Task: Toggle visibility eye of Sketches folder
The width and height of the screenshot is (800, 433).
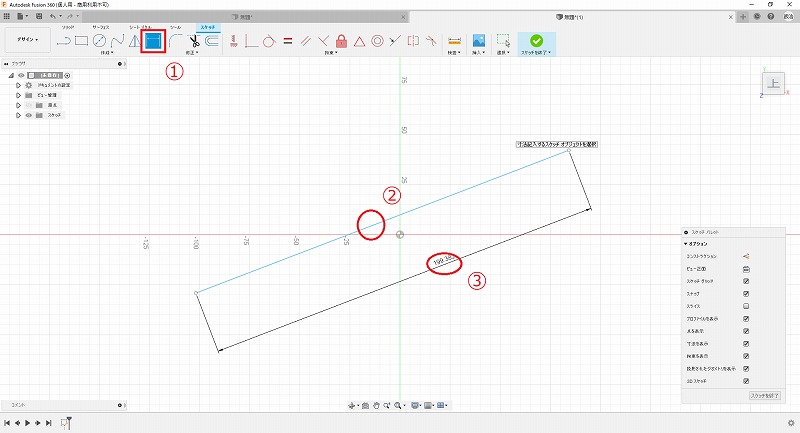Action: [x=27, y=115]
